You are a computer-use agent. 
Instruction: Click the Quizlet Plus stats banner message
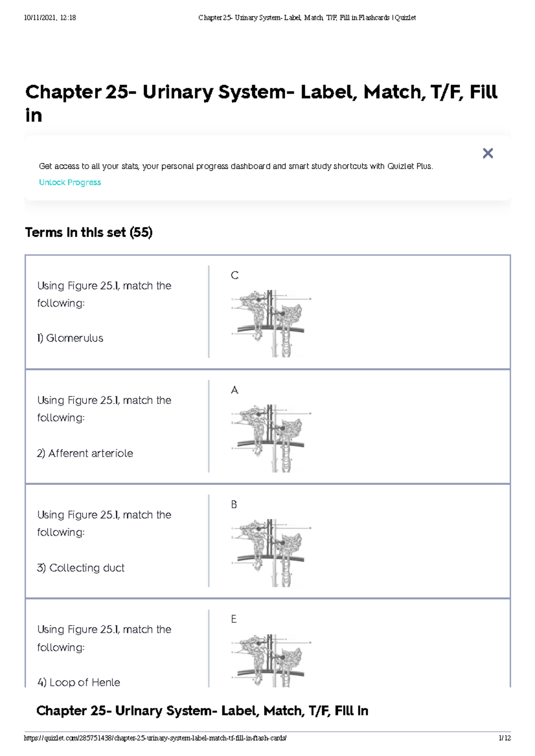click(236, 166)
